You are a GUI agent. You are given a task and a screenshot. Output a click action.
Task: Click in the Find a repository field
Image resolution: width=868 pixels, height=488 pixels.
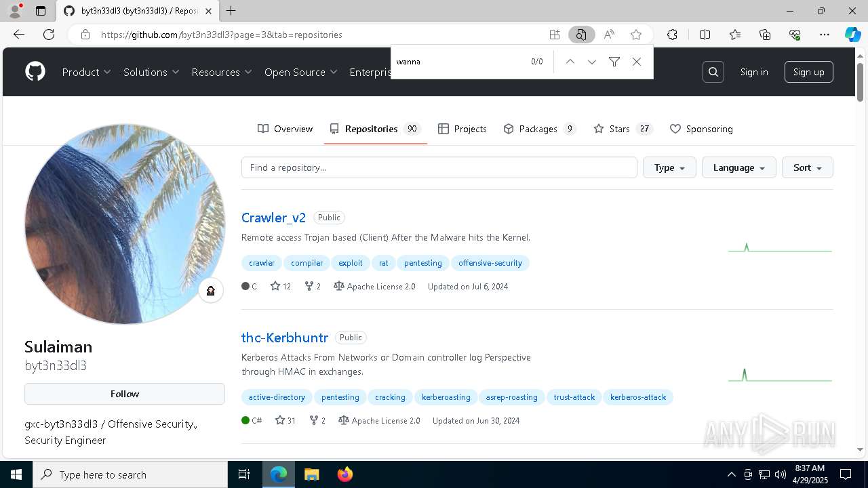(439, 167)
